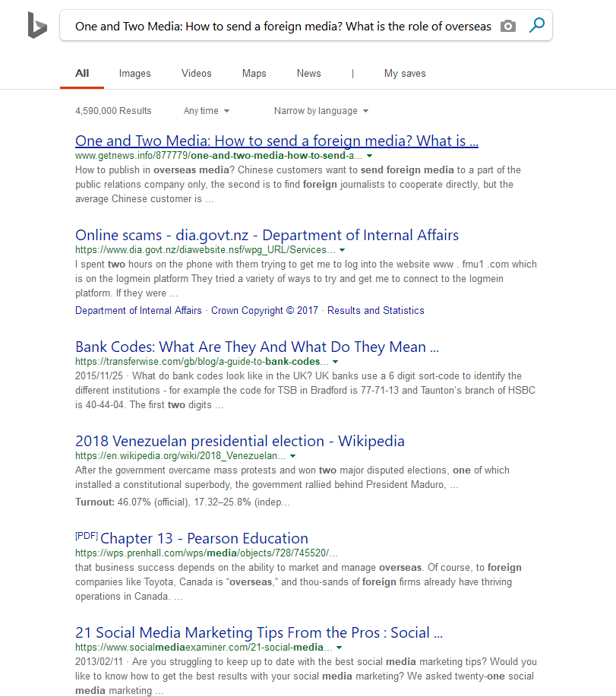
Task: Switch to the Images tab
Action: click(x=134, y=73)
